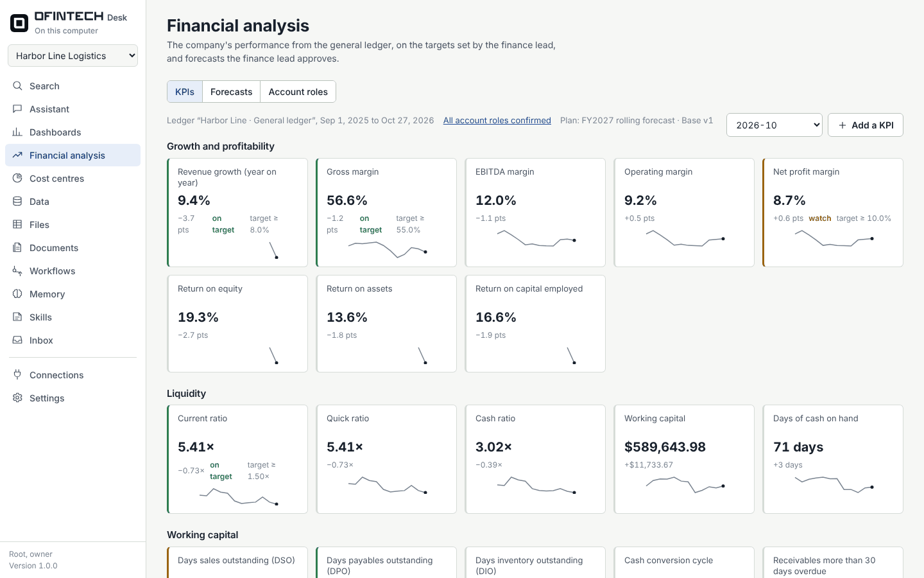This screenshot has width=924, height=578.
Task: Click the Current ratio 5.41× value
Action: coord(196,447)
